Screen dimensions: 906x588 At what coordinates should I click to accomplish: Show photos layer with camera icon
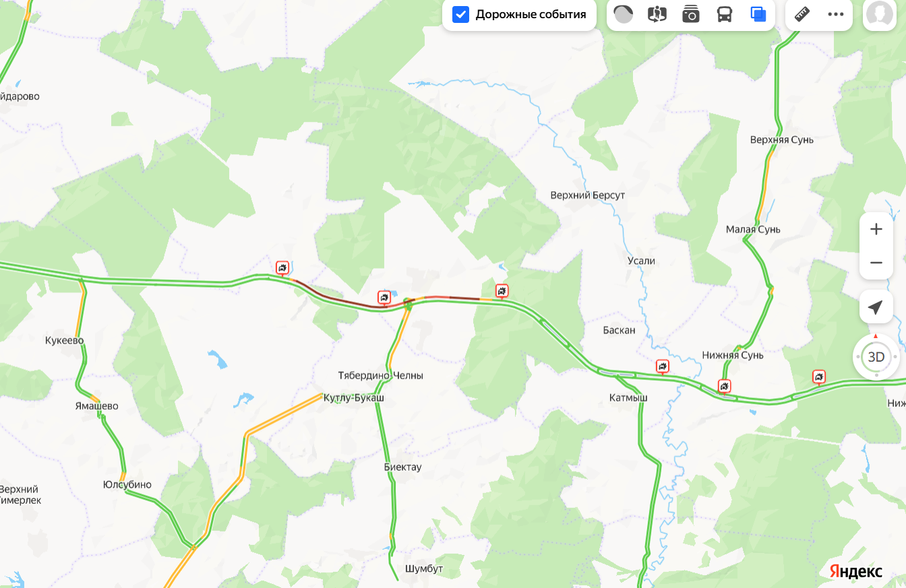tap(691, 14)
